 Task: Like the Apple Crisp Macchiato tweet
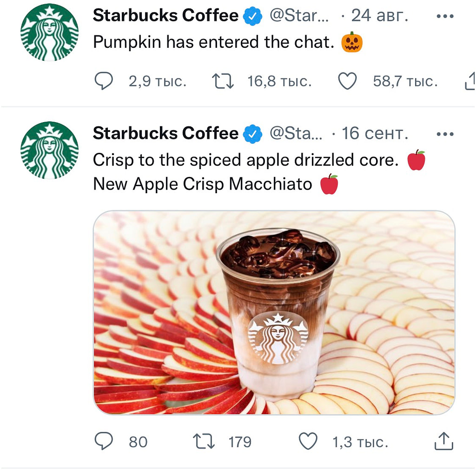308,441
